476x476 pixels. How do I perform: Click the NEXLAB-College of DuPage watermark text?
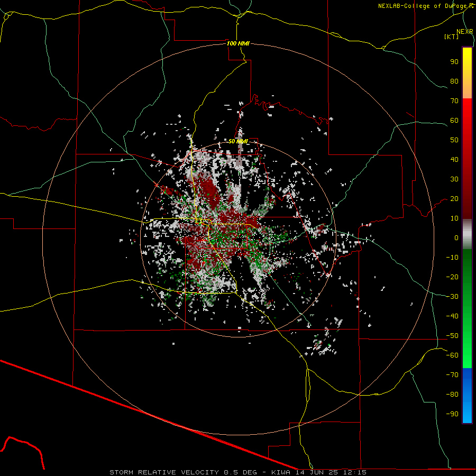[x=426, y=6]
